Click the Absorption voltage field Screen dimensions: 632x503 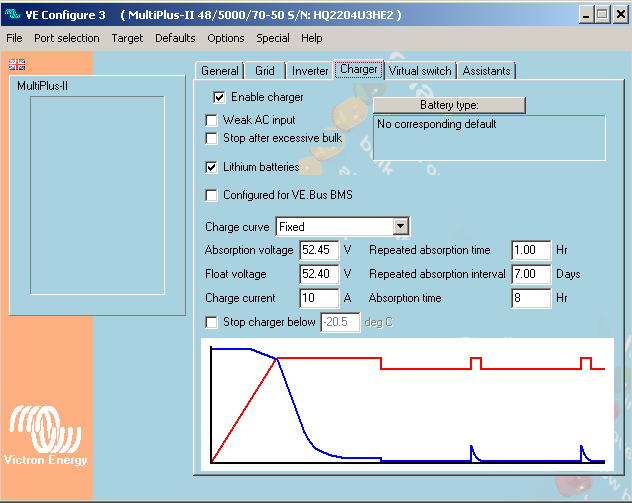pos(319,250)
